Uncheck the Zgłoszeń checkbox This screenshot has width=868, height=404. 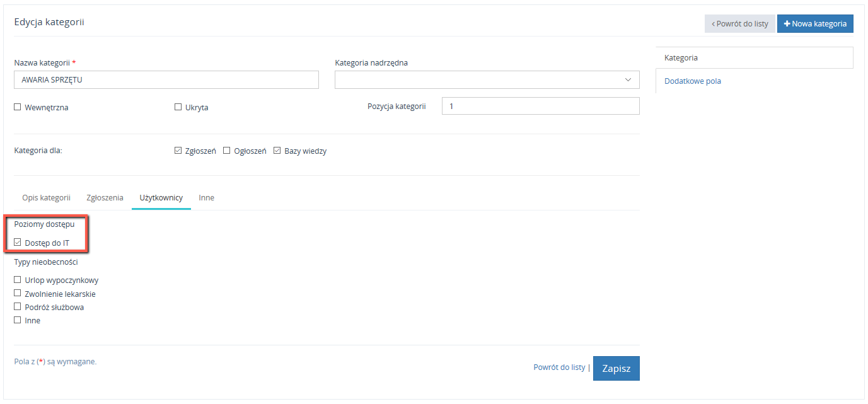click(x=178, y=151)
